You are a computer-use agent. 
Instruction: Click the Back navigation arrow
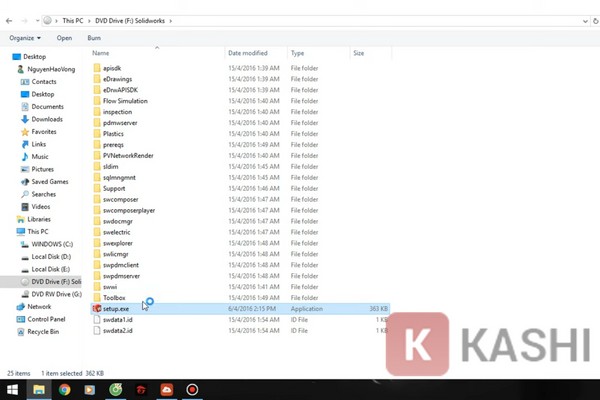tap(9, 21)
